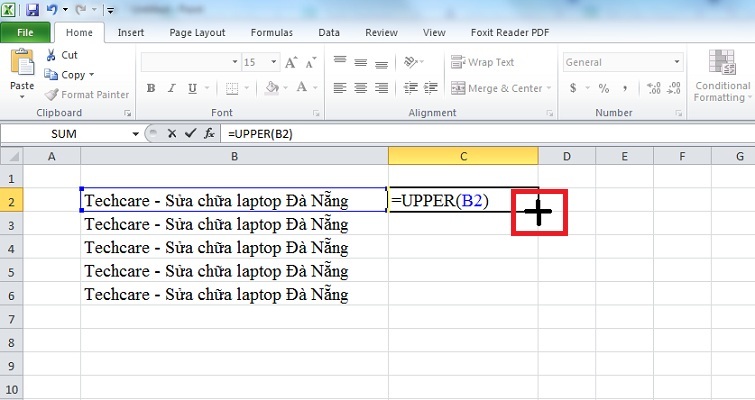755x400 pixels.
Task: Click the Paste clipboard icon
Action: (22, 63)
